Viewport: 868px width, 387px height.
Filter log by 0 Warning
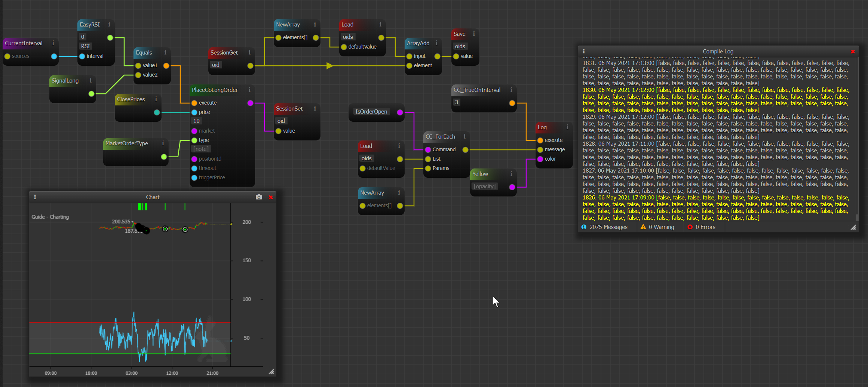tap(657, 227)
